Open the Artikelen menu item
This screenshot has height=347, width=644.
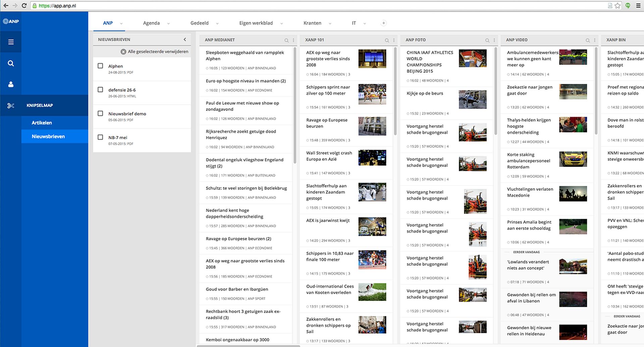click(x=42, y=123)
